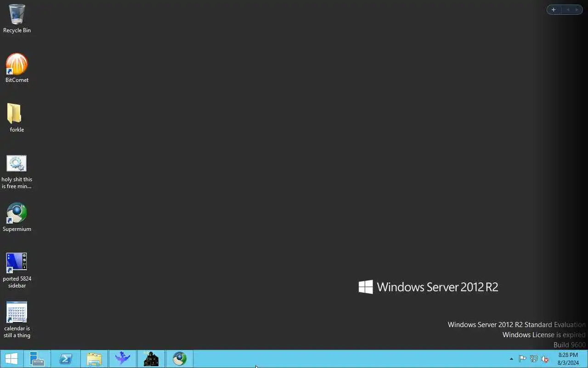Viewport: 588px width, 368px height.
Task: Select the 'ported 5824 sidebar' shortcut
Action: 17,270
